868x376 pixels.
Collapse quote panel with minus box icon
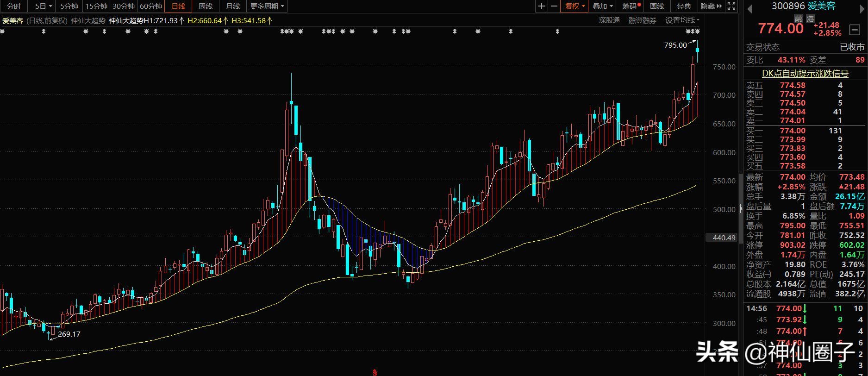point(855,30)
